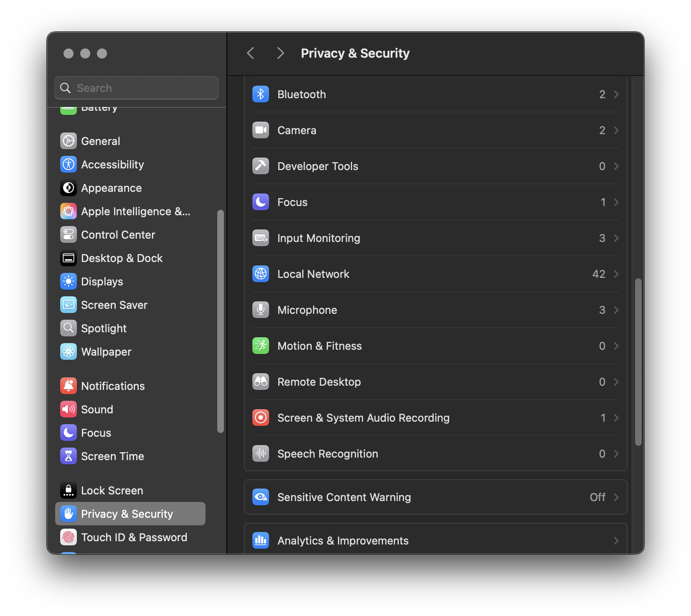This screenshot has height=616, width=691.
Task: Click the Local Network count '42'
Action: tap(599, 274)
